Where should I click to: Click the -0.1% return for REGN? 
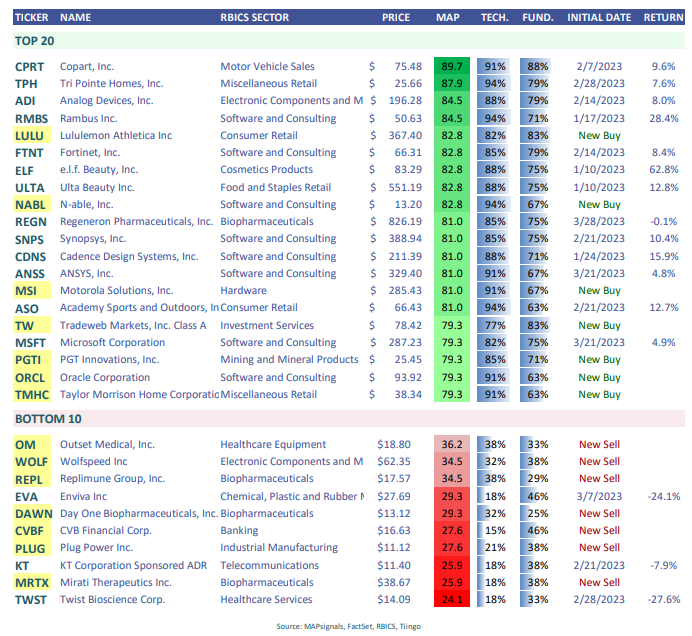[x=663, y=222]
